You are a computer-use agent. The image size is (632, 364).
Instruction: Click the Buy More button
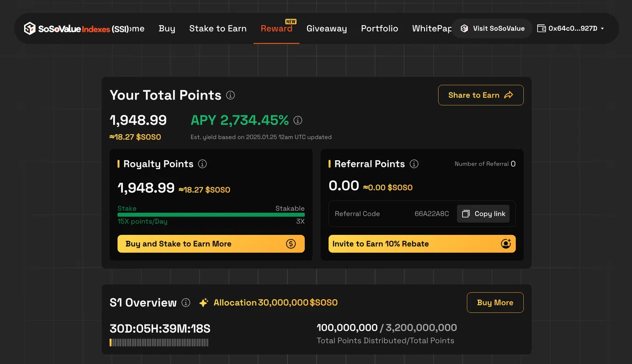(495, 302)
